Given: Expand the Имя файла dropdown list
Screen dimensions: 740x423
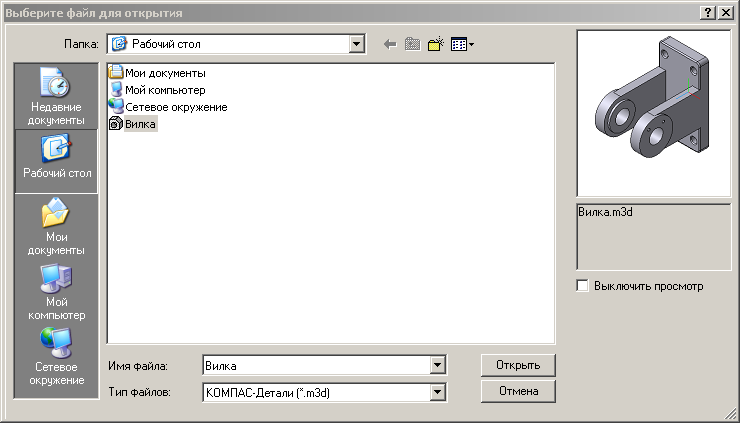Looking at the screenshot, I should tap(437, 365).
